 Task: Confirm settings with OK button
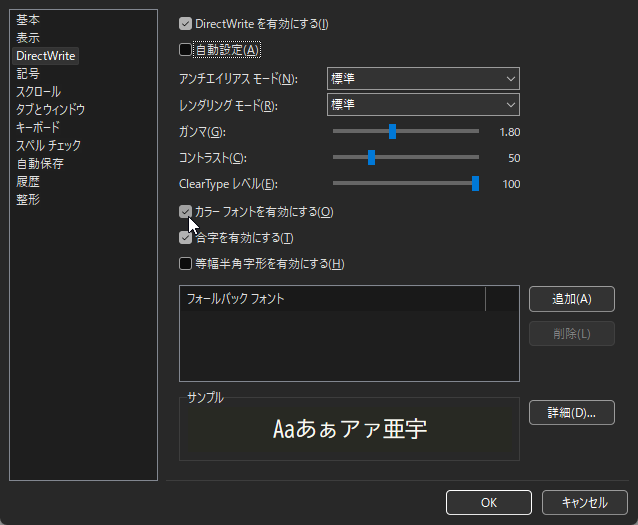(x=489, y=503)
